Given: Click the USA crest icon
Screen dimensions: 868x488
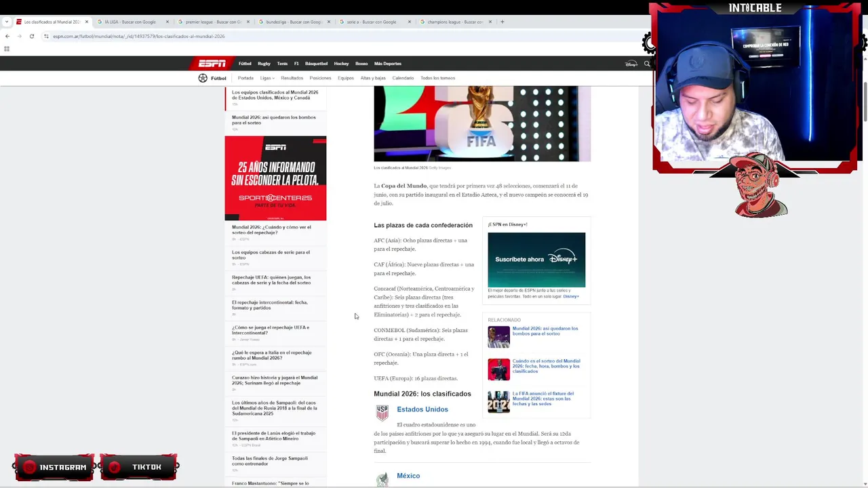Looking at the screenshot, I should (382, 413).
